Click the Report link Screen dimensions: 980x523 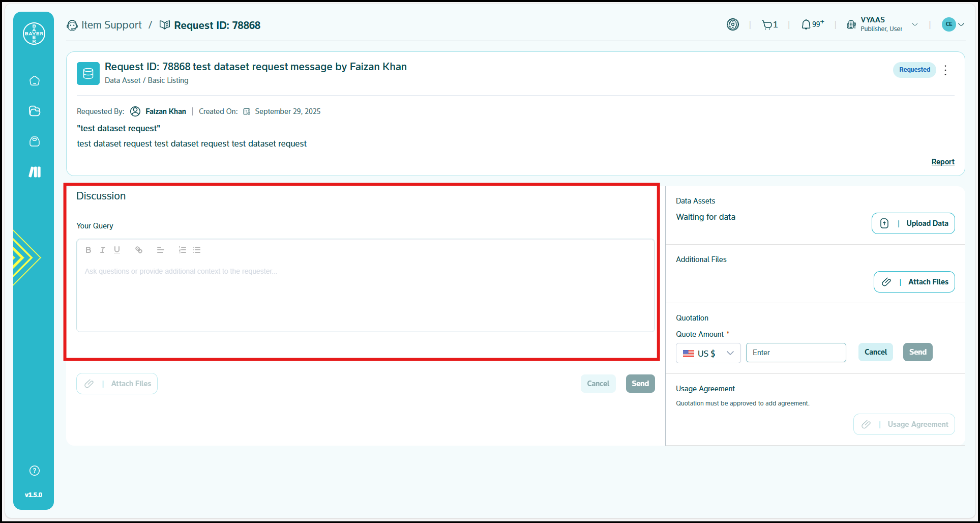[x=942, y=162]
